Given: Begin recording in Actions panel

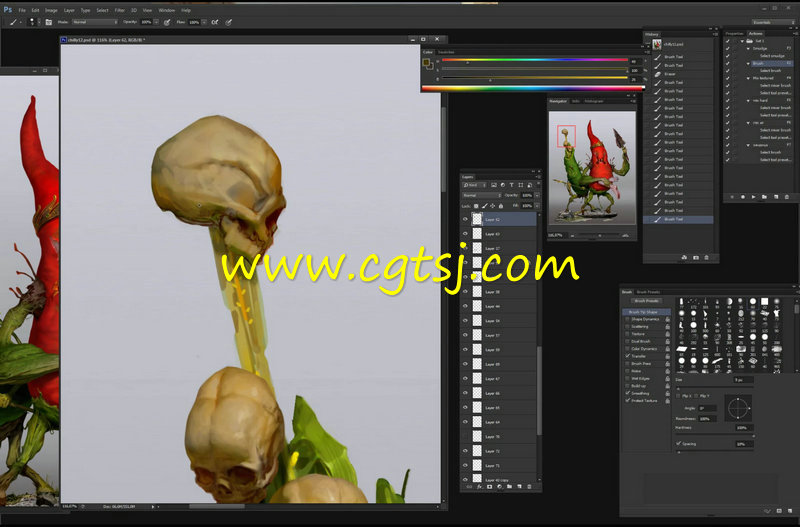Looking at the screenshot, I should click(743, 197).
